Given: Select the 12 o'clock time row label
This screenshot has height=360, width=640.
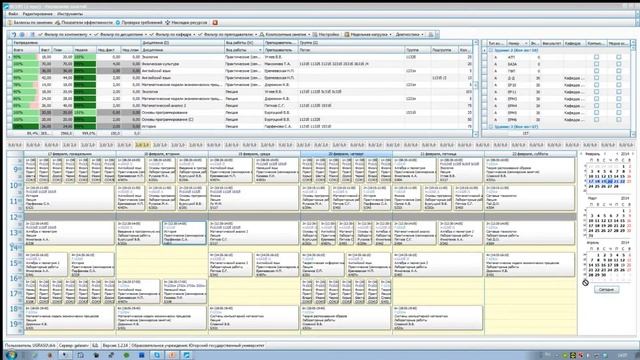Looking at the screenshot, I should click(x=15, y=217).
